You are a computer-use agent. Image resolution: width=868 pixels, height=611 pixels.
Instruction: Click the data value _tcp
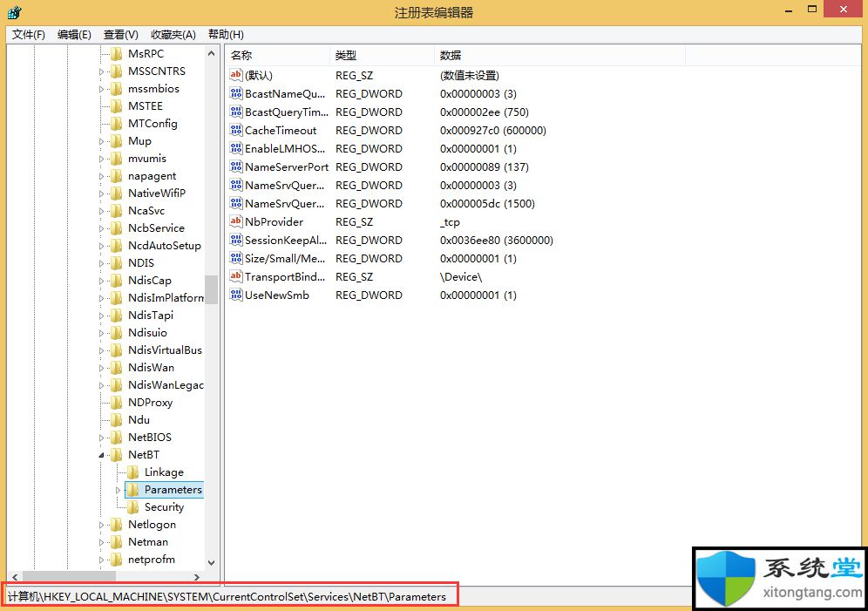coord(450,221)
